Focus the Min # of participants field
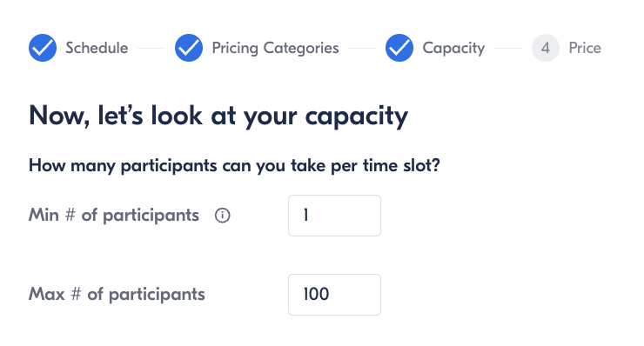Image resolution: width=644 pixels, height=346 pixels. 335,216
